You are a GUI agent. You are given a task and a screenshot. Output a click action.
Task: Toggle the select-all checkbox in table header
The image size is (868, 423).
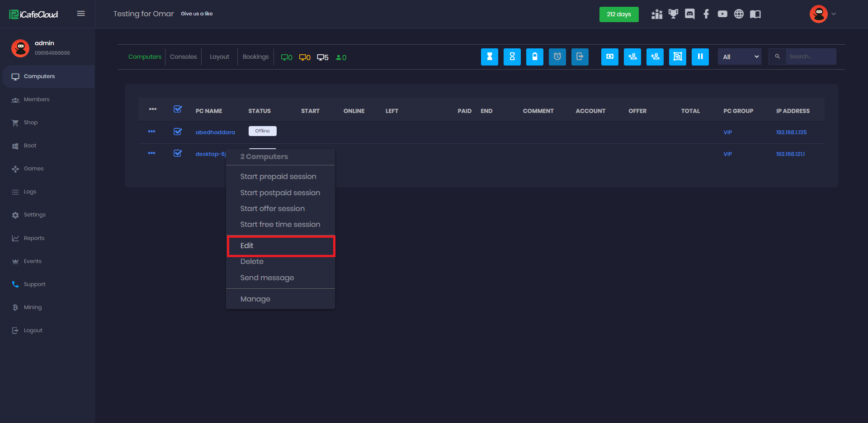coord(178,109)
